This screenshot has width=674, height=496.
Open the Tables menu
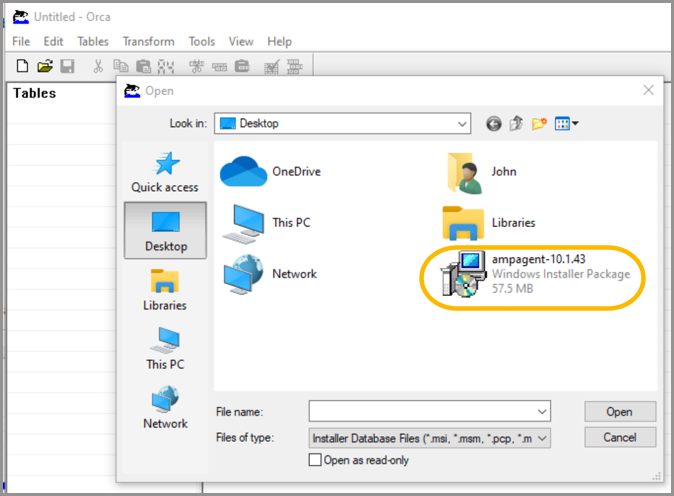pos(93,41)
